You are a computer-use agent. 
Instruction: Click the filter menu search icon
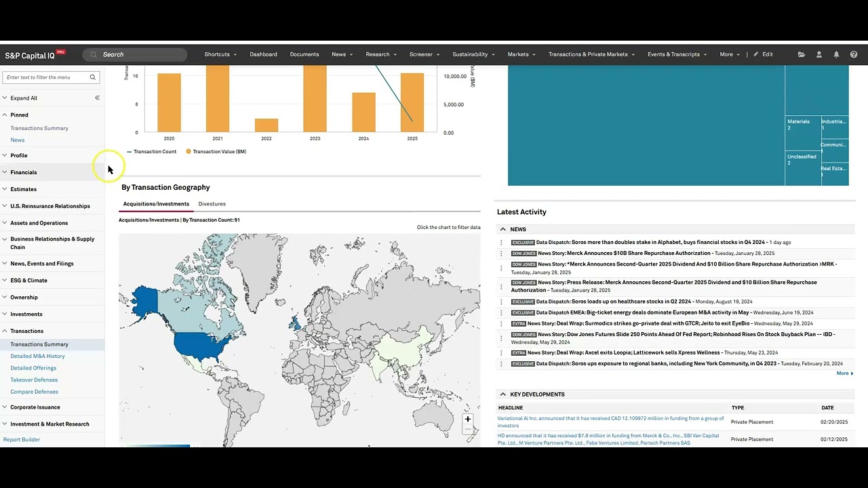[93, 77]
